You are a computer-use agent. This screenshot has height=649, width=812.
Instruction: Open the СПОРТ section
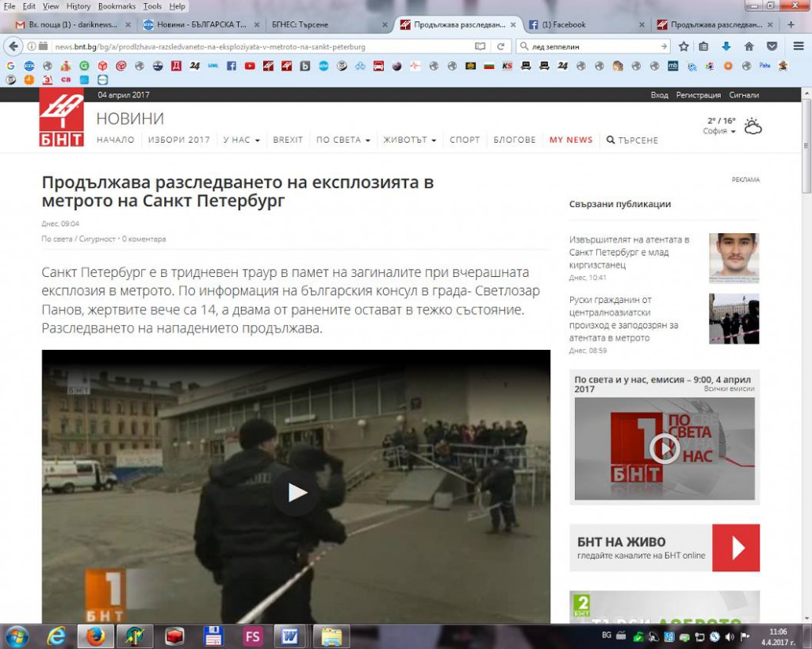pyautogui.click(x=465, y=140)
